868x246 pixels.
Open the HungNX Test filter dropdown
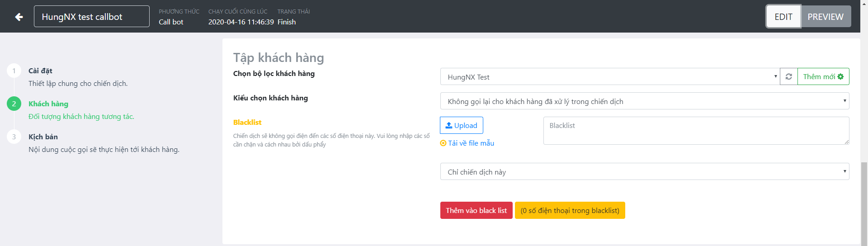(x=609, y=77)
